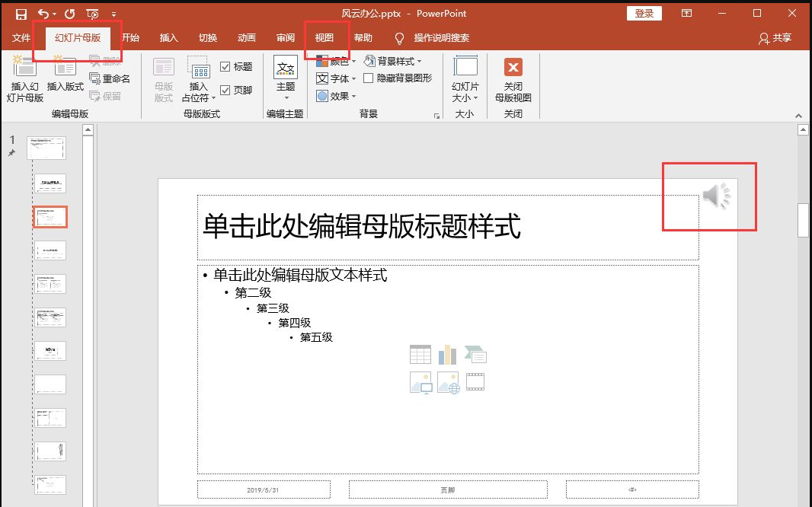Switch to the 动画 tab

pos(247,38)
